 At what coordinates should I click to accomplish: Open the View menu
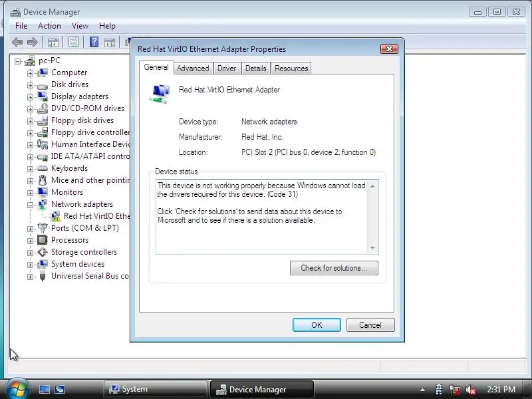pos(80,26)
